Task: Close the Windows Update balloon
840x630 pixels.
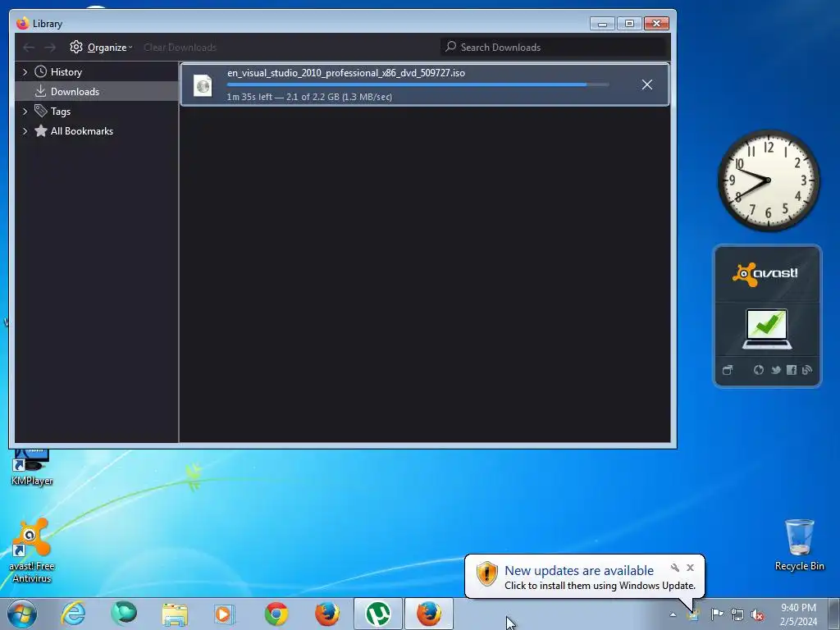Action: point(690,568)
